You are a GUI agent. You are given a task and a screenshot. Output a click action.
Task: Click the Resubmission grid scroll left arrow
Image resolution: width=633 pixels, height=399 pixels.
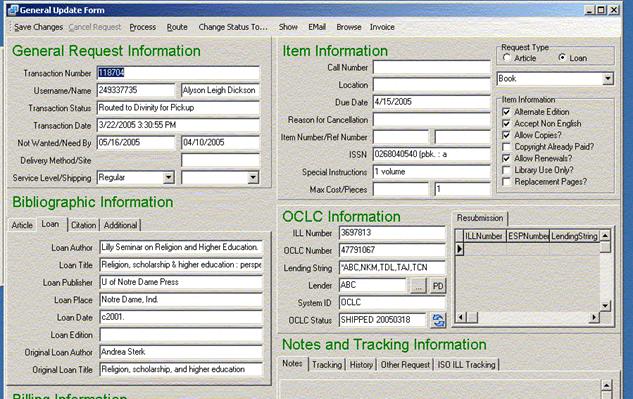pyautogui.click(x=461, y=317)
